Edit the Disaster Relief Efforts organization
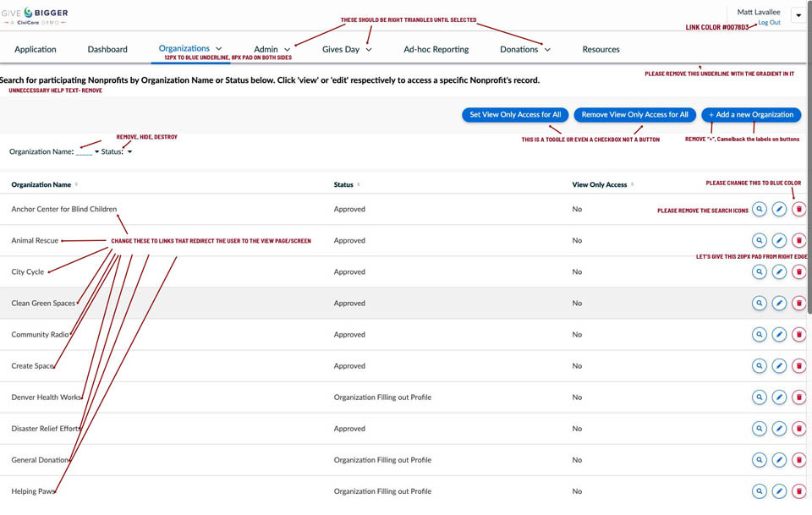812x515 pixels. [x=779, y=429]
